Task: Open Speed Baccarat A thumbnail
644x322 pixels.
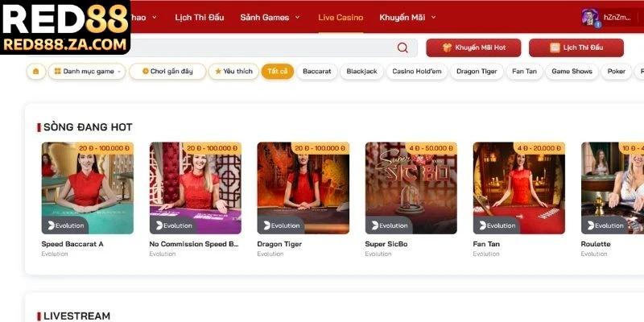Action: pyautogui.click(x=88, y=188)
